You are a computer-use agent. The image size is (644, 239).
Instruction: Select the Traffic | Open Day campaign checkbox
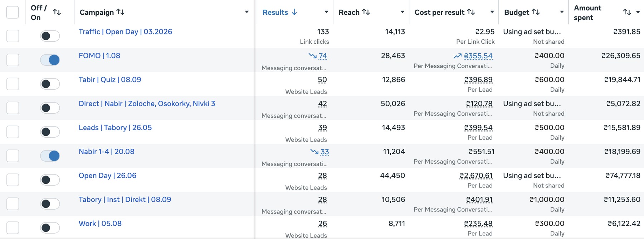point(13,36)
